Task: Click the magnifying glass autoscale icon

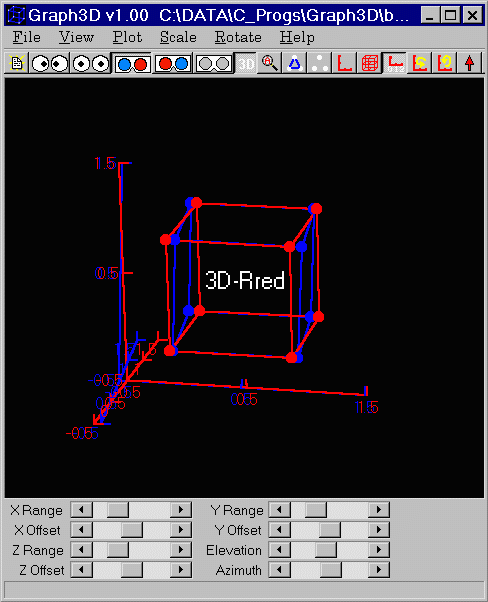Action: coord(270,63)
